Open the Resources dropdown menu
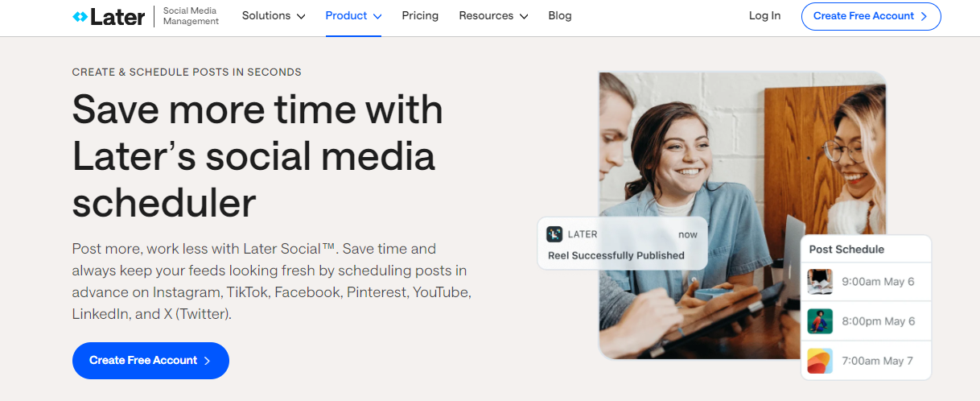This screenshot has height=401, width=980. point(493,16)
